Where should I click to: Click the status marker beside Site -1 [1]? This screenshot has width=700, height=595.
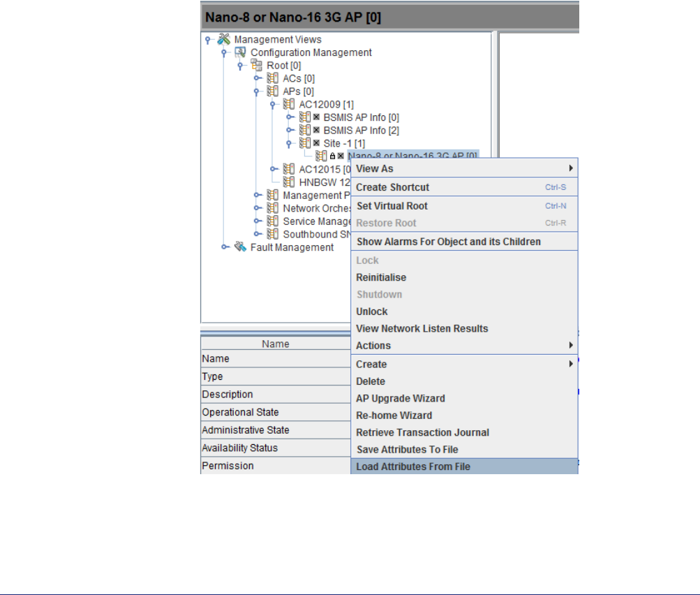[x=316, y=143]
